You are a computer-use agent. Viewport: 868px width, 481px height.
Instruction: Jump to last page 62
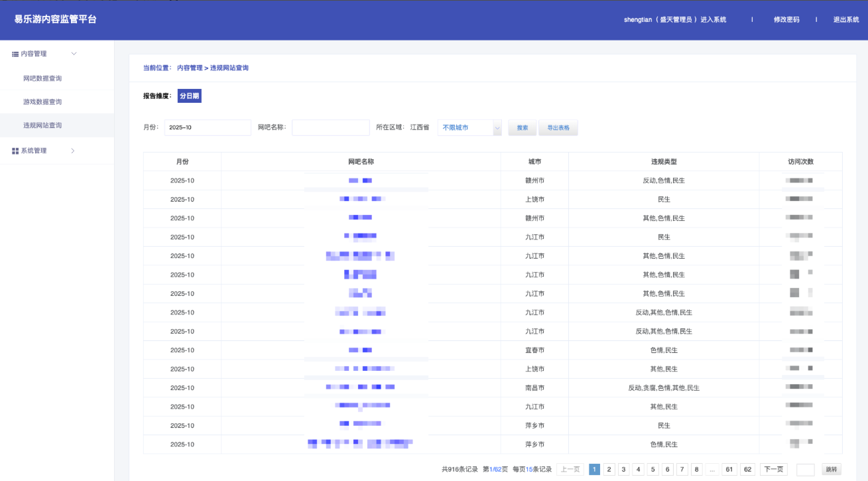(748, 470)
